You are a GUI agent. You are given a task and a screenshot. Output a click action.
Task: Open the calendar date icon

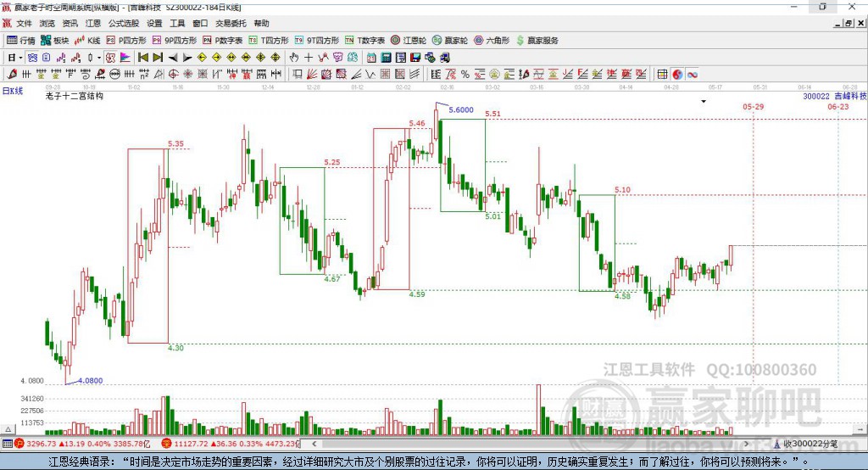tap(371, 57)
